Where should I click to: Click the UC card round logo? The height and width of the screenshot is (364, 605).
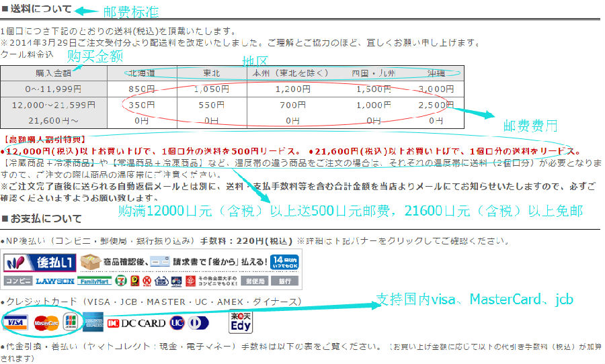[x=177, y=322]
